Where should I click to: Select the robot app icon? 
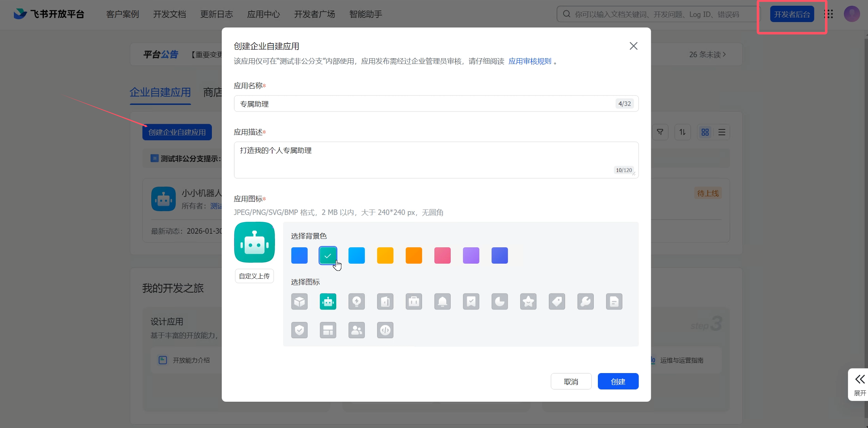click(328, 301)
